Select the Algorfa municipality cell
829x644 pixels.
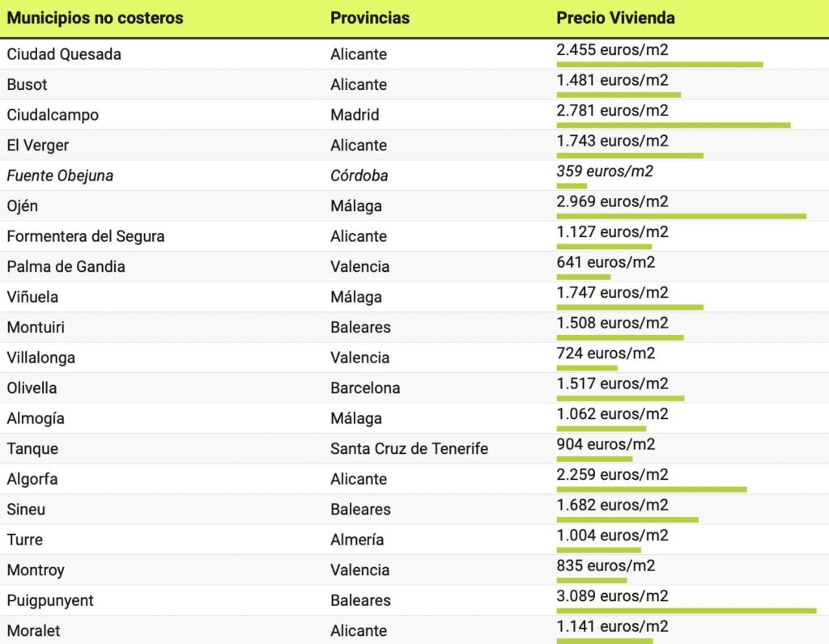32,479
